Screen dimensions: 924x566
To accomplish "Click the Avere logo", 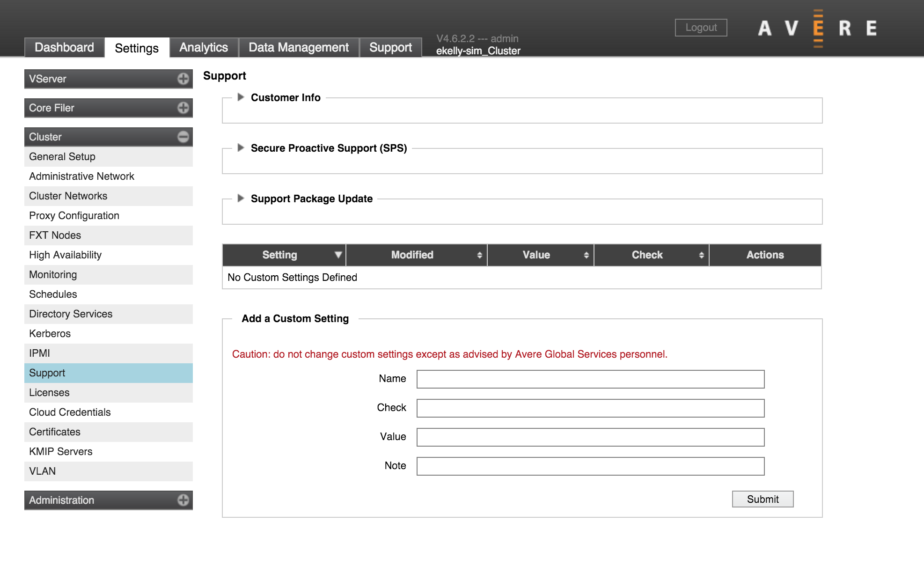I will pos(817,28).
